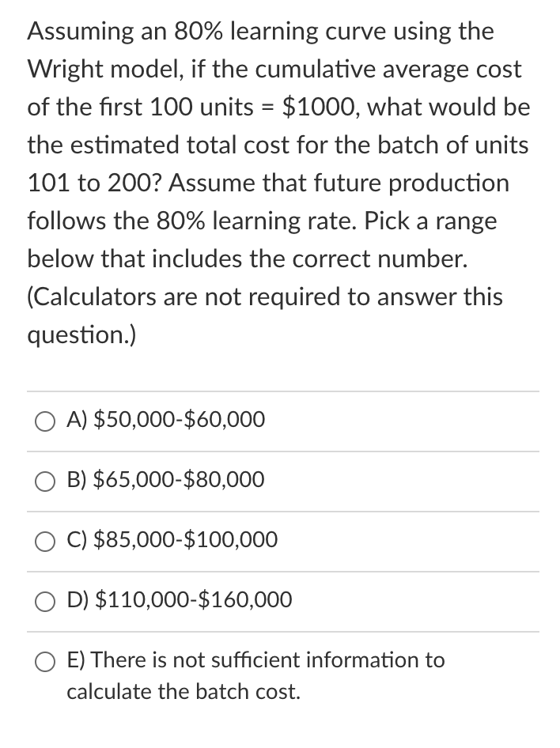Select answer option C radio button
The height and width of the screenshot is (748, 560).
click(45, 541)
